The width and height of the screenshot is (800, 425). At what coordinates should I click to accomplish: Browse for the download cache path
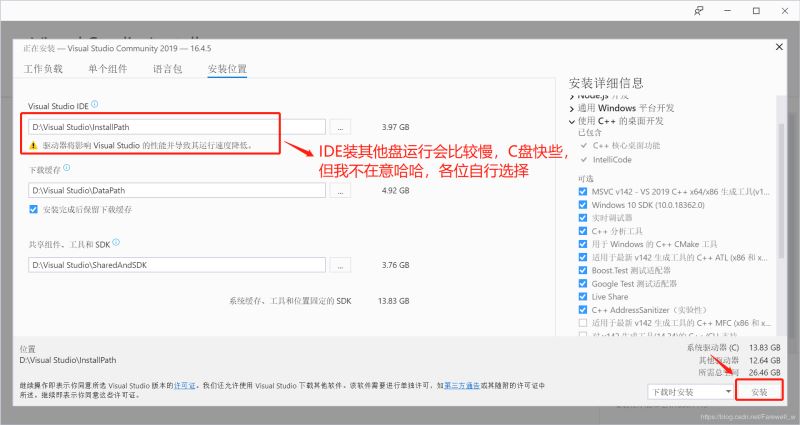click(340, 190)
